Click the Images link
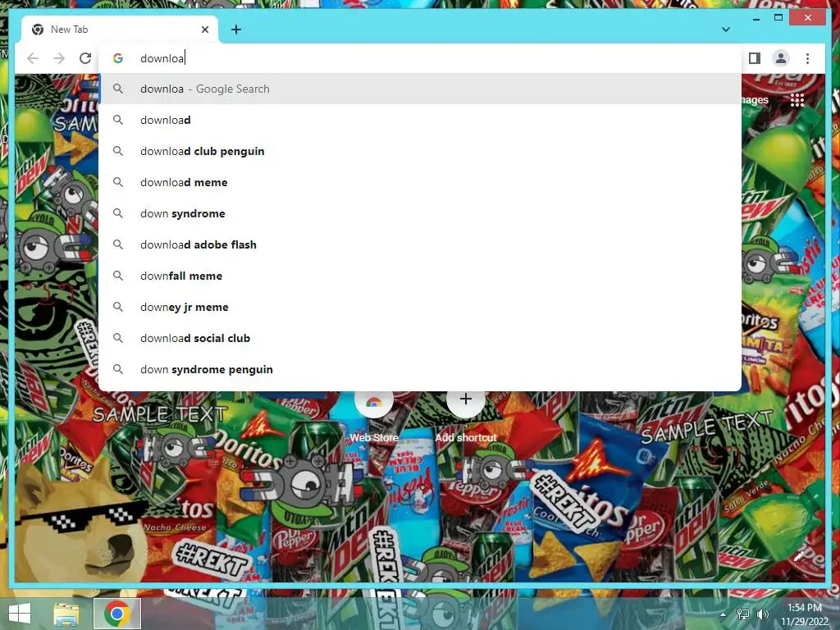This screenshot has width=840, height=630. pos(755,99)
